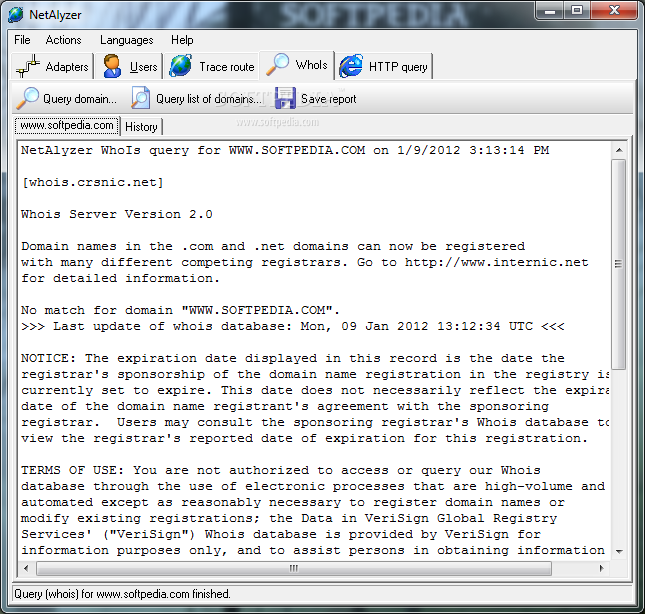Open the Users section
The width and height of the screenshot is (645, 614).
pos(129,66)
